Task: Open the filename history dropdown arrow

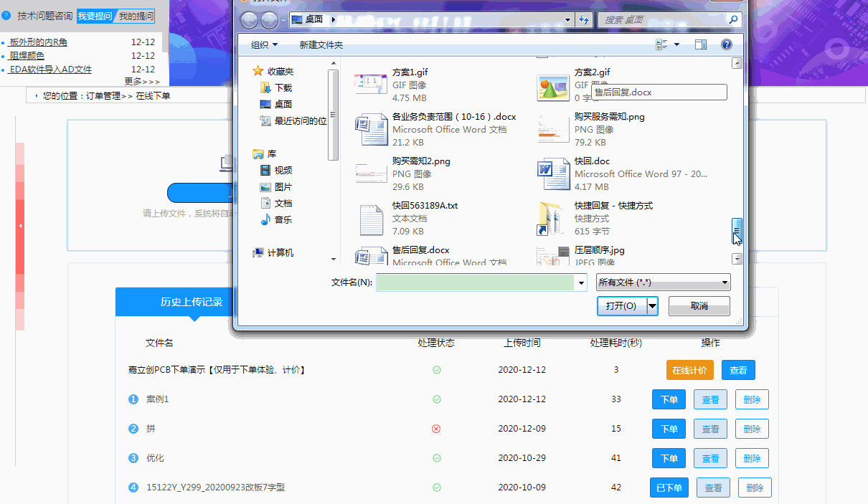Action: 581,283
